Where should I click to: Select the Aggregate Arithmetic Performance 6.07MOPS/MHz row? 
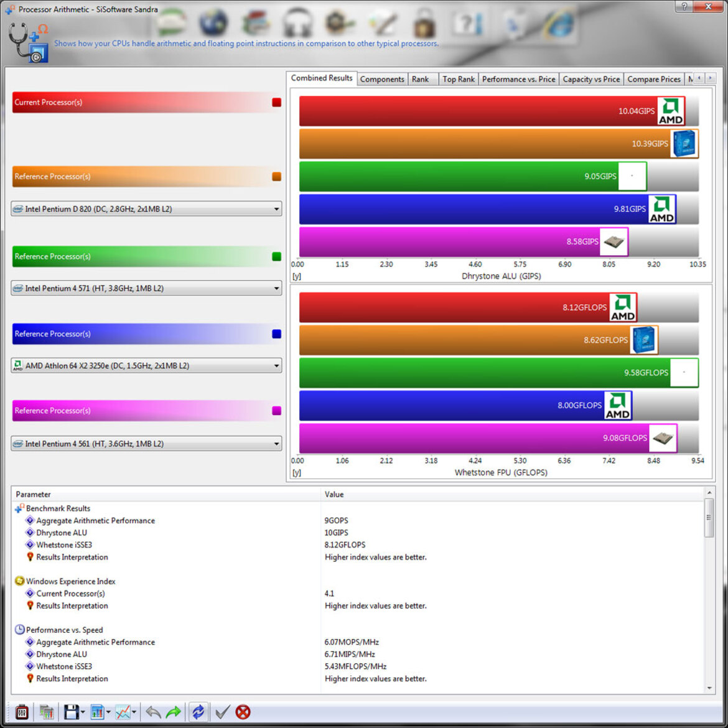click(x=358, y=642)
